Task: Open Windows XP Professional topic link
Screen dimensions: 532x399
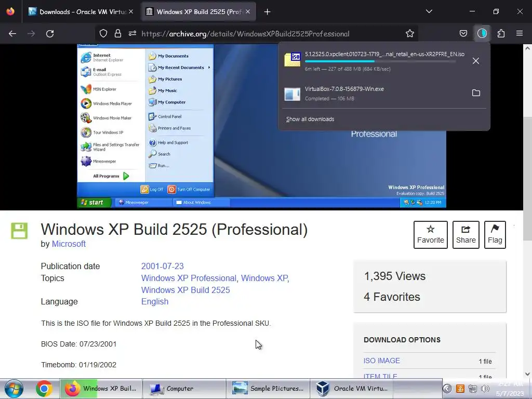Action: pos(189,278)
